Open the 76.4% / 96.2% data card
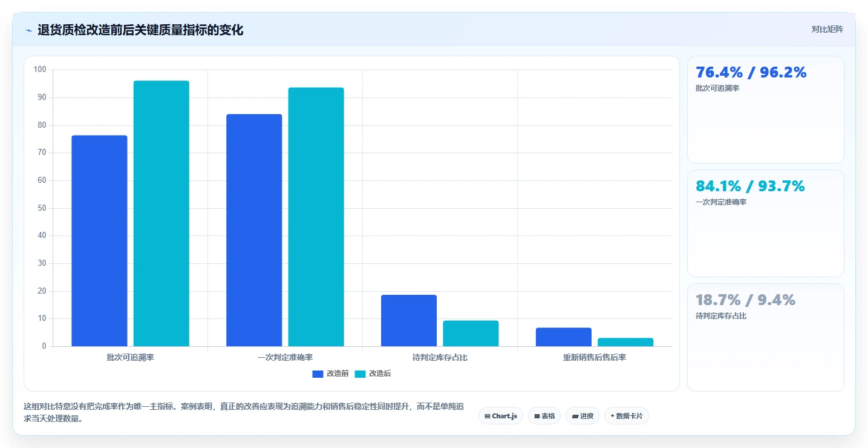This screenshot has width=868, height=448. 766,110
